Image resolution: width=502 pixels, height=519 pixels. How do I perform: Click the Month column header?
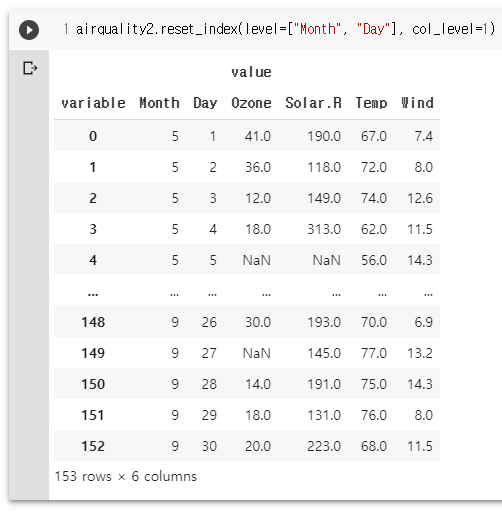[159, 103]
